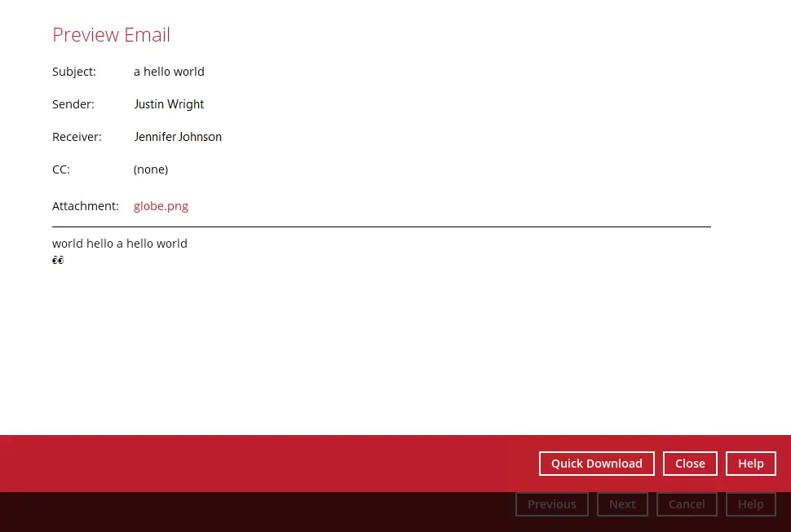Click the Quick Download button

pyautogui.click(x=596, y=463)
